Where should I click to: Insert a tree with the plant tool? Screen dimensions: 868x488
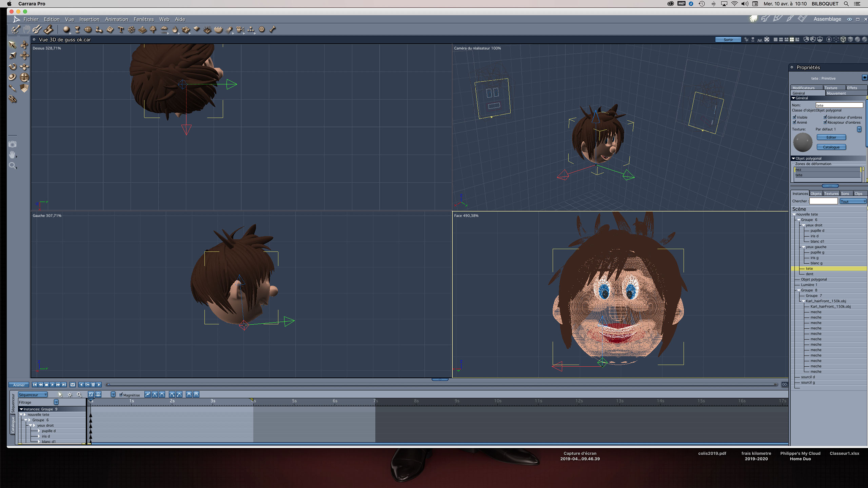coord(153,29)
